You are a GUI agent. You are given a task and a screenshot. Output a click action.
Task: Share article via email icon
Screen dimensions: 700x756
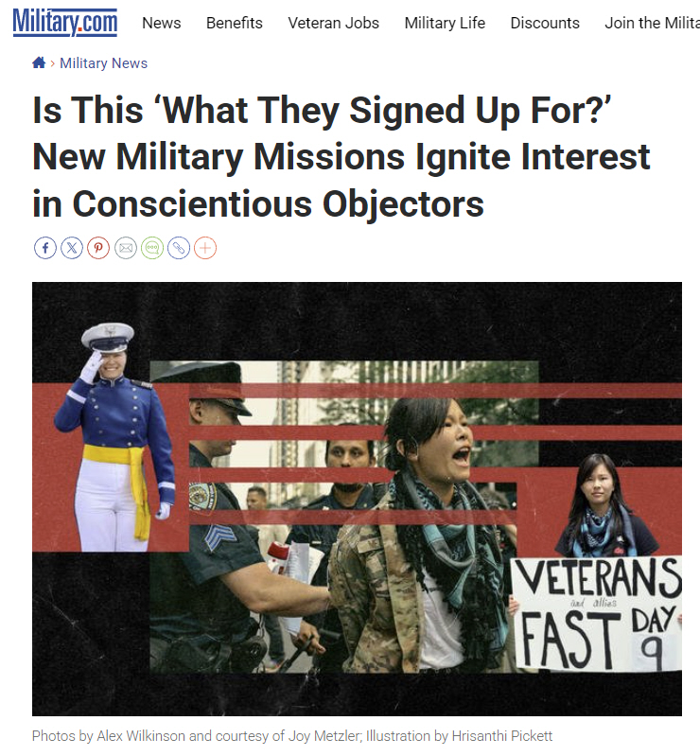[x=126, y=248]
